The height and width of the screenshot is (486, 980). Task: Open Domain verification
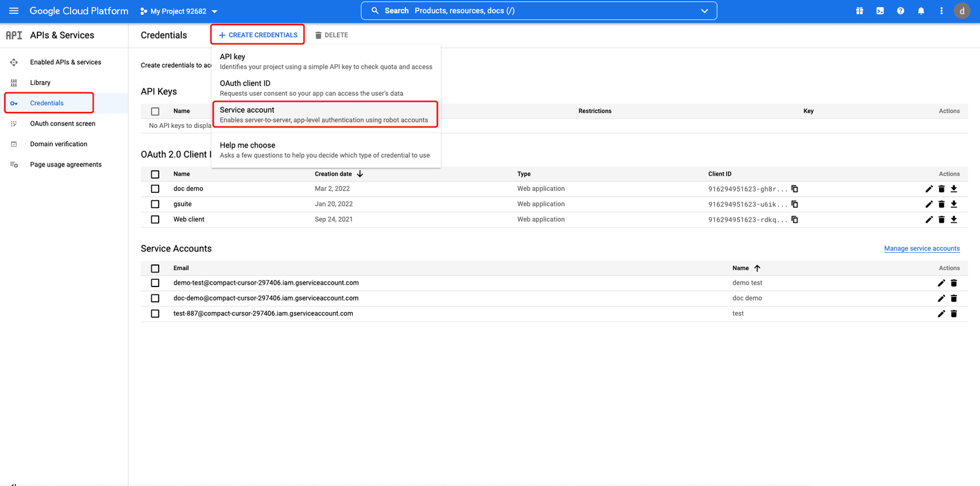click(59, 144)
